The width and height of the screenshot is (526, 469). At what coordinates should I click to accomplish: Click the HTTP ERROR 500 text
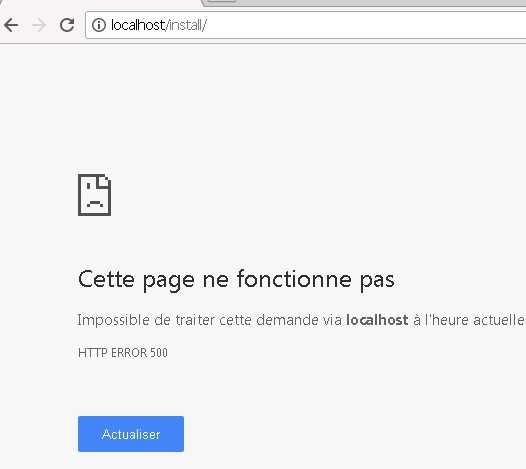tap(123, 353)
